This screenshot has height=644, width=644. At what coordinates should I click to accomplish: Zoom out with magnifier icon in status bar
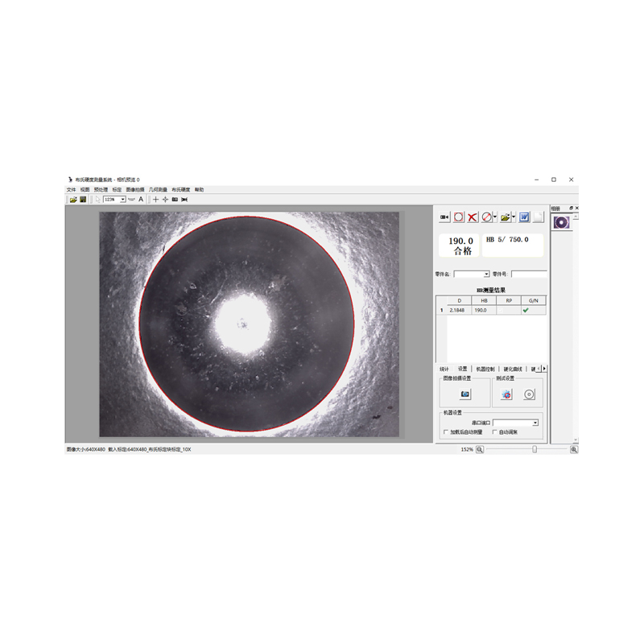point(480,450)
